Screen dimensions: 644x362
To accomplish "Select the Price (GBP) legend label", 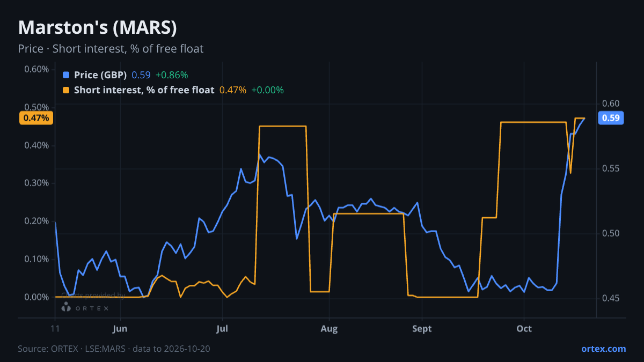I will (100, 75).
